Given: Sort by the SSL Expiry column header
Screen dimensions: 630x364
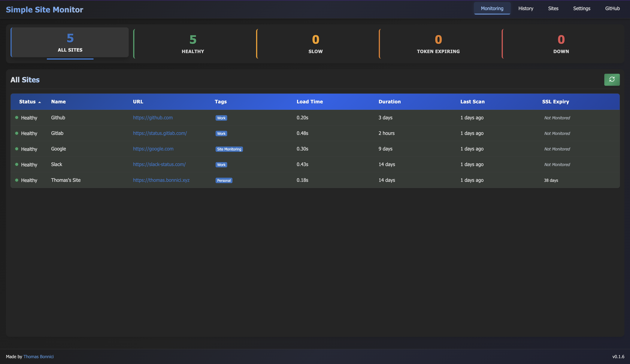Looking at the screenshot, I should tap(556, 102).
